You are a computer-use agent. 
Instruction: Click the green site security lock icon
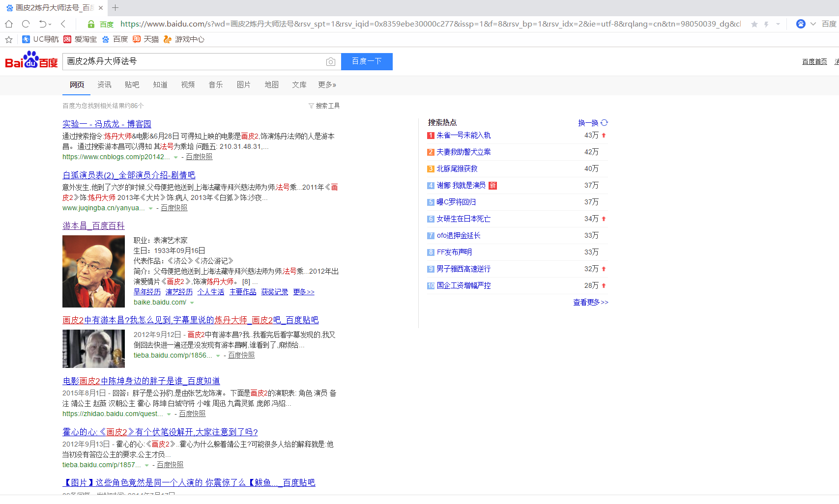pyautogui.click(x=91, y=24)
